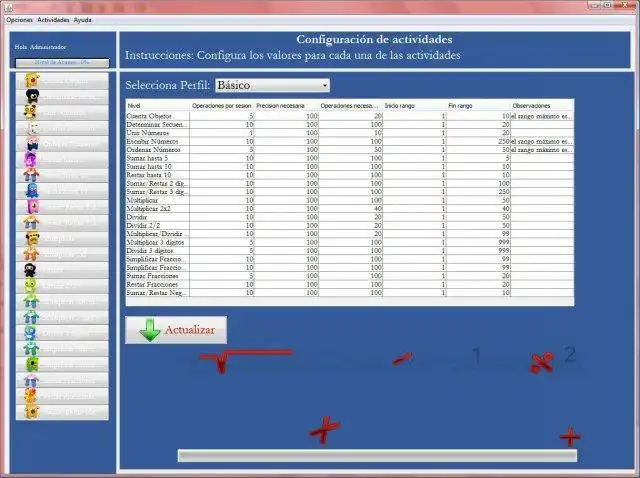The width and height of the screenshot is (640, 478).
Task: Click Hola Administrador greeting text
Action: (40, 47)
